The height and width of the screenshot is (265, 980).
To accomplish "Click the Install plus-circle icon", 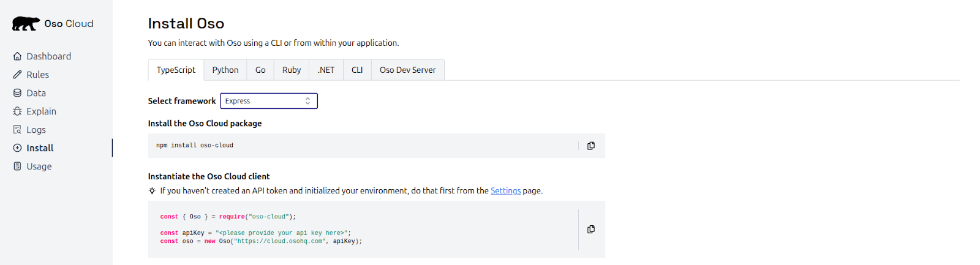I will (17, 148).
